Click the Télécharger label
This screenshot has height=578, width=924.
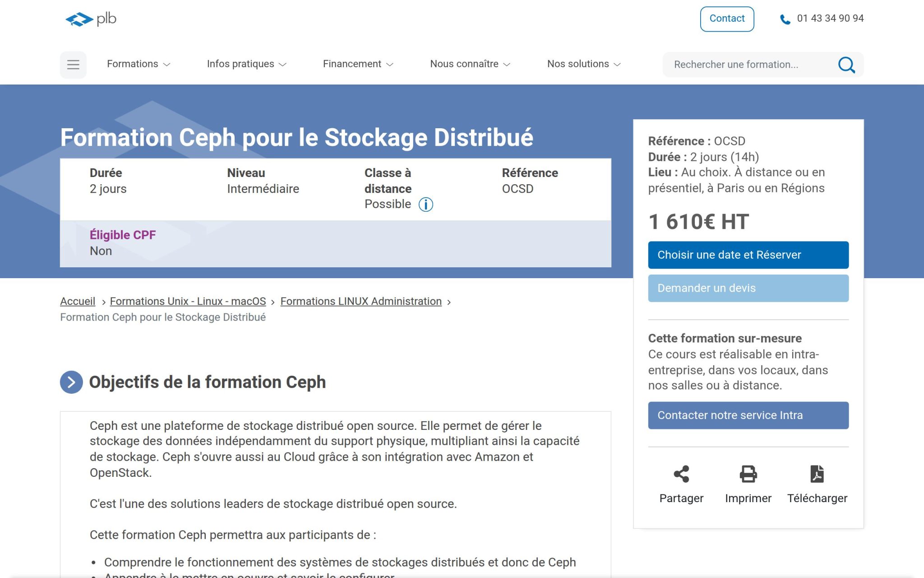tap(817, 498)
